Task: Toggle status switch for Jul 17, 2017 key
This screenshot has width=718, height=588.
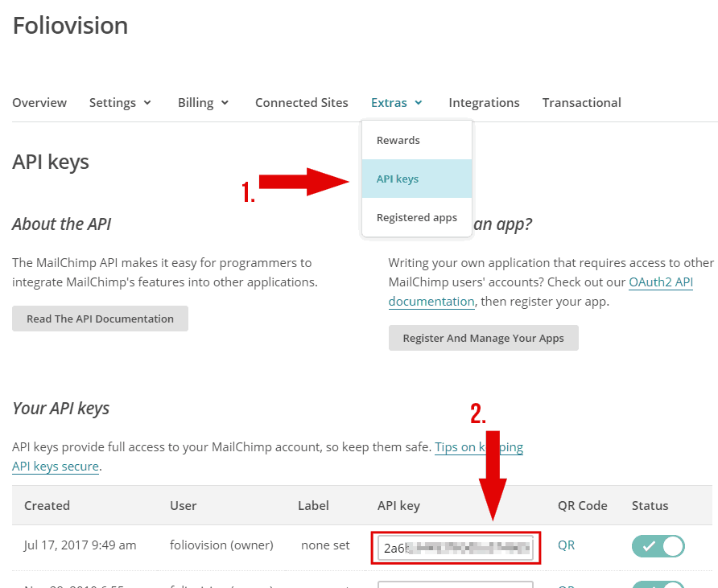Action: click(658, 546)
